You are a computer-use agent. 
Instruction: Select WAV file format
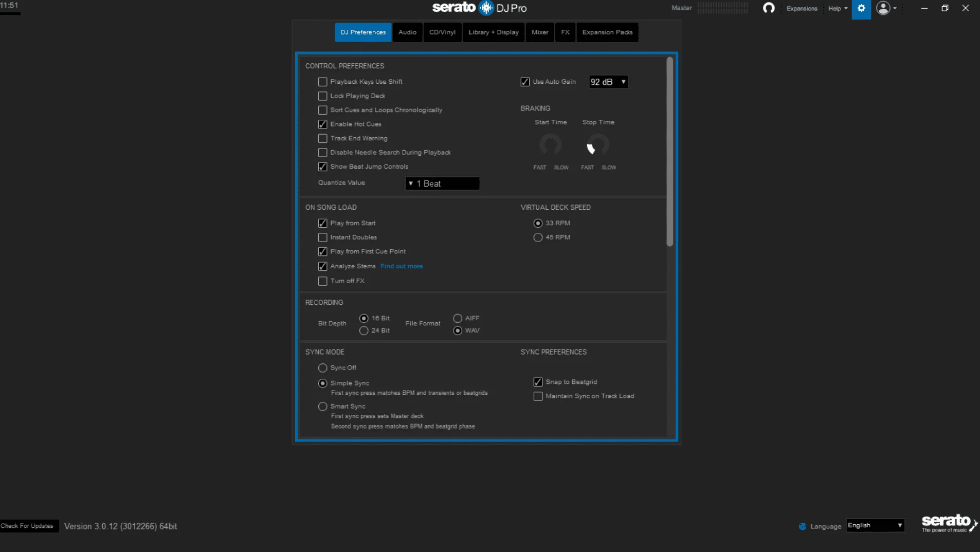tap(458, 330)
